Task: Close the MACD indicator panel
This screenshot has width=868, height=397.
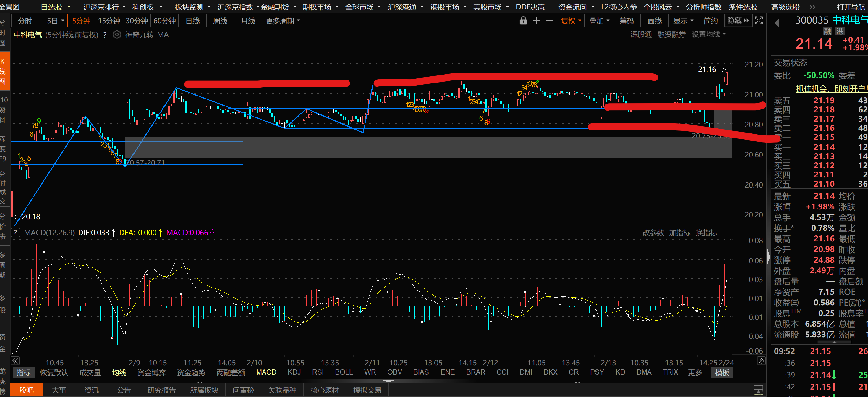Action: click(x=727, y=233)
